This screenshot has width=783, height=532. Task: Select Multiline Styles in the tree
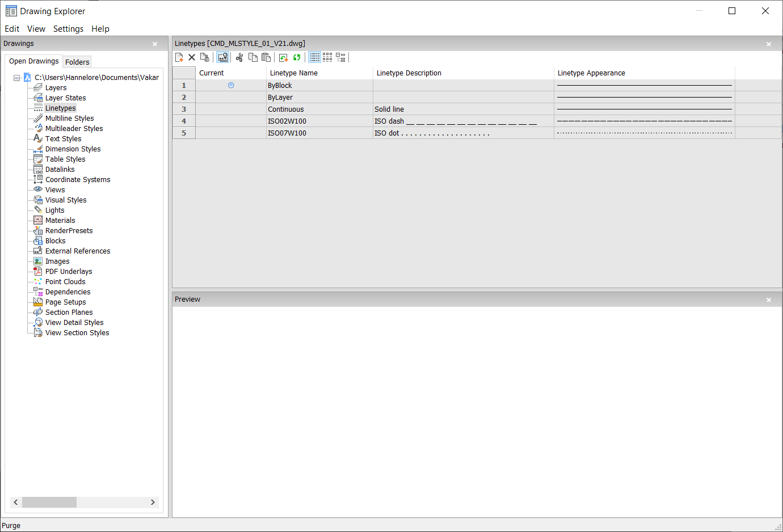[70, 118]
